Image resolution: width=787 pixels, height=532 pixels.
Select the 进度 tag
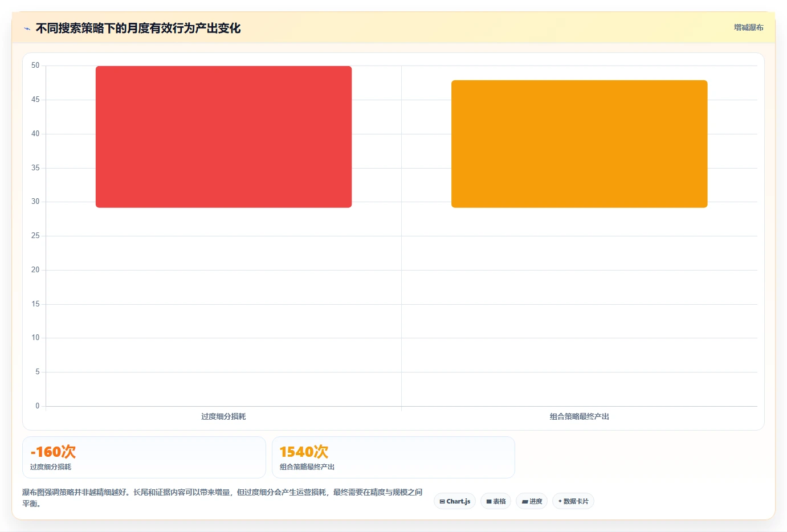(x=532, y=501)
